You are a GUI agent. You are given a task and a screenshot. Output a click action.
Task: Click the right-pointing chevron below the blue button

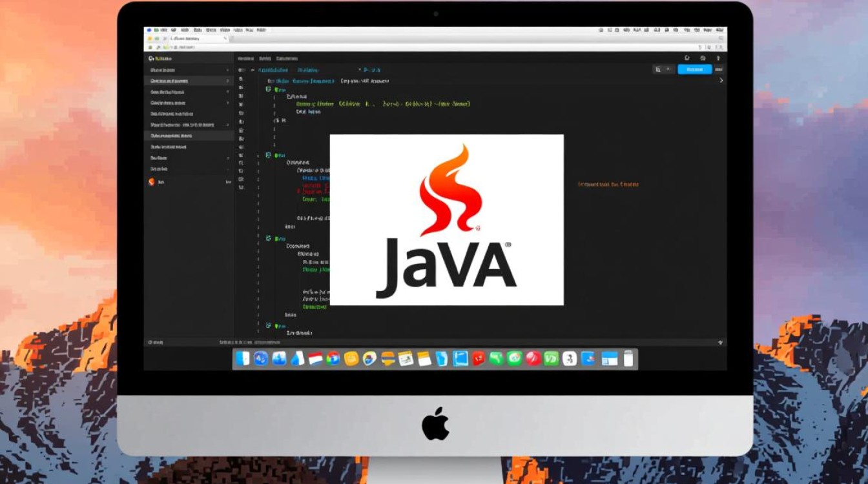click(721, 81)
